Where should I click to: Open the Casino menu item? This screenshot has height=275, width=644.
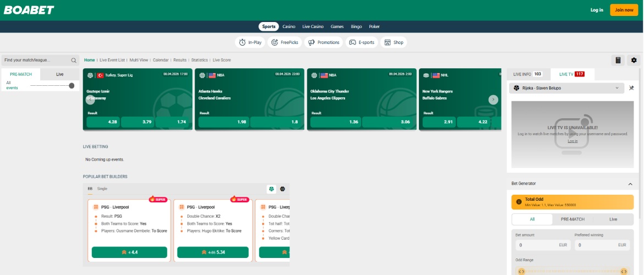[289, 26]
